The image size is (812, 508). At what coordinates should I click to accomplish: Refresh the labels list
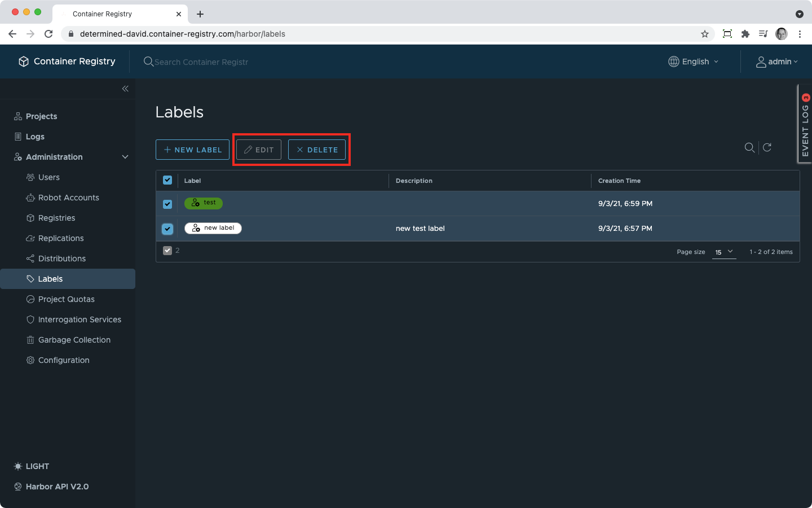click(767, 147)
